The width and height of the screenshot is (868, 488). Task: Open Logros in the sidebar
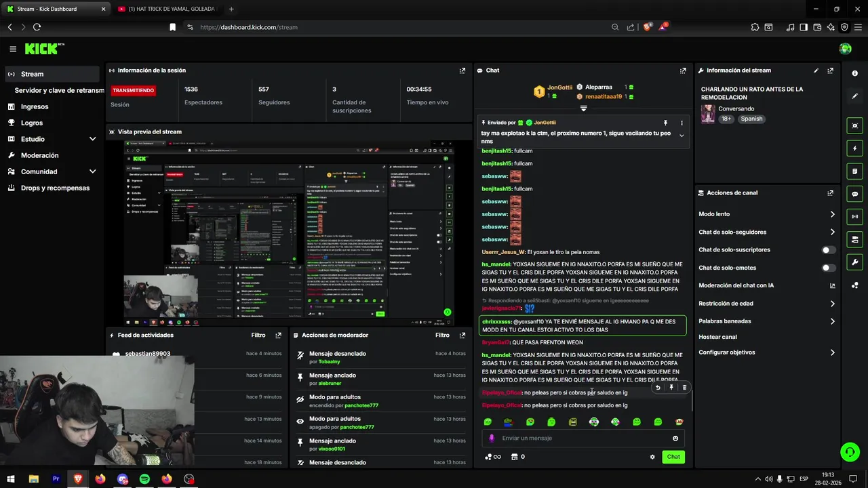click(32, 123)
